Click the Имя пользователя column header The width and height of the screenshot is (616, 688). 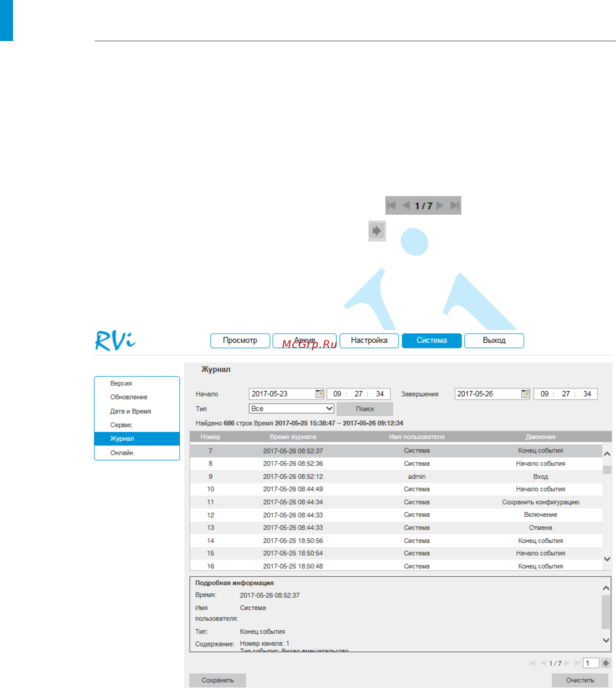click(416, 437)
